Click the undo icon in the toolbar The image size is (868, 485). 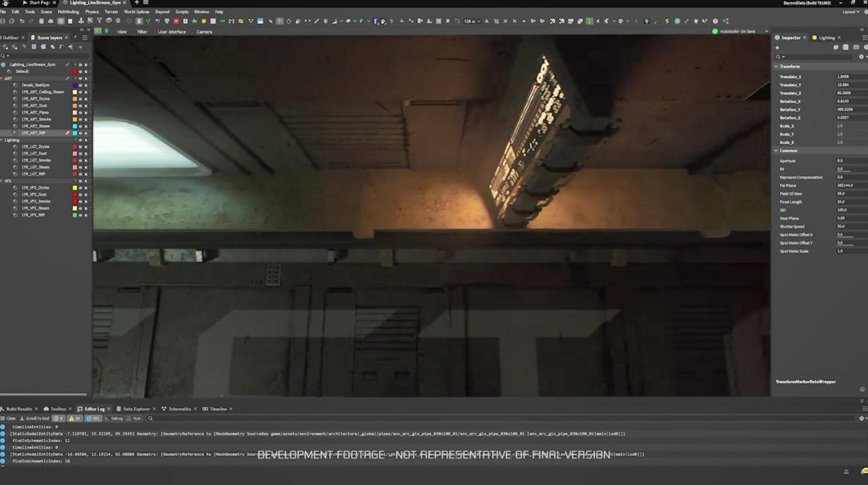(22, 21)
